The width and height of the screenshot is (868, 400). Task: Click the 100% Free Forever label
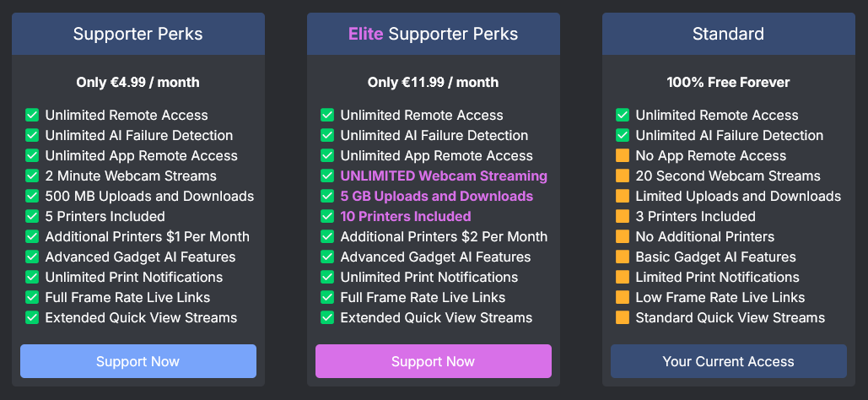pos(728,83)
